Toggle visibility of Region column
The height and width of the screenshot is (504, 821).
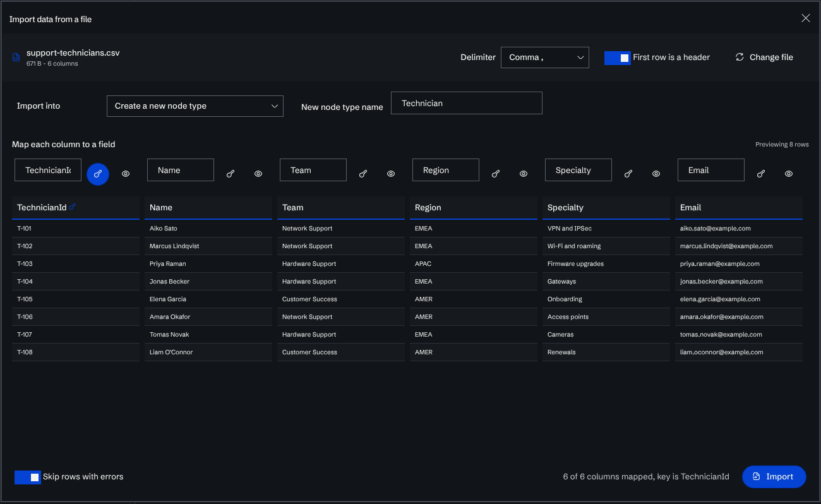(x=524, y=174)
